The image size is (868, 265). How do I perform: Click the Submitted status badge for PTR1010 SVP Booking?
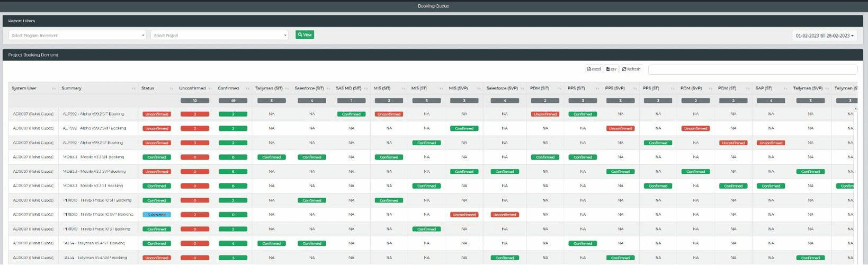[157, 215]
